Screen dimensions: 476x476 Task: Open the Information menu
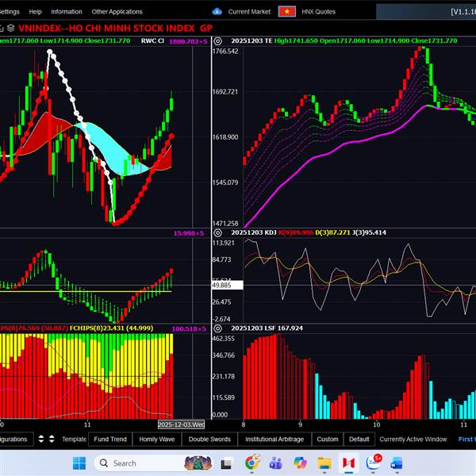67,12
